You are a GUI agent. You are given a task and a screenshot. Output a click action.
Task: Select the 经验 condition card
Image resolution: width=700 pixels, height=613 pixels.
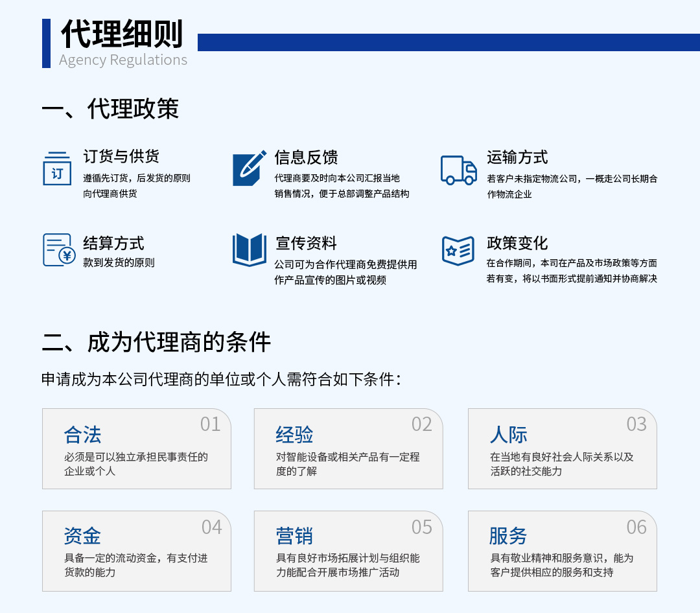click(348, 448)
